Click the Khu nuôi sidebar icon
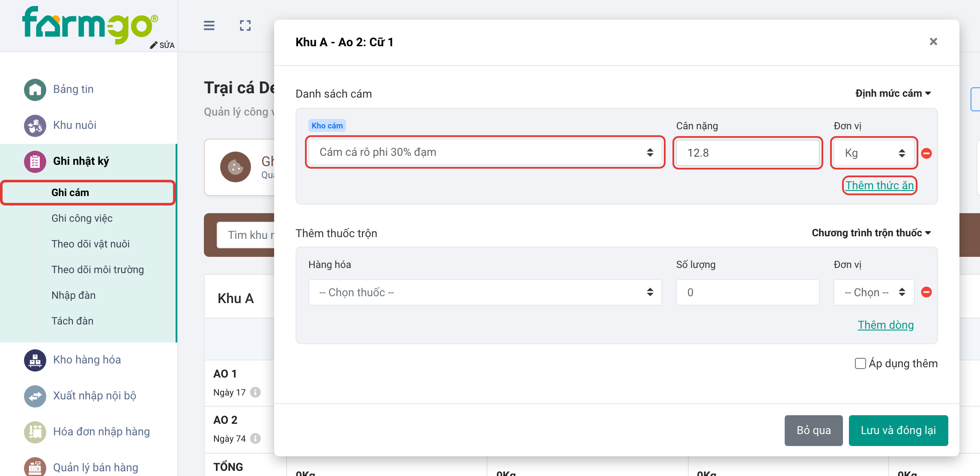The width and height of the screenshot is (980, 476). pyautogui.click(x=35, y=125)
